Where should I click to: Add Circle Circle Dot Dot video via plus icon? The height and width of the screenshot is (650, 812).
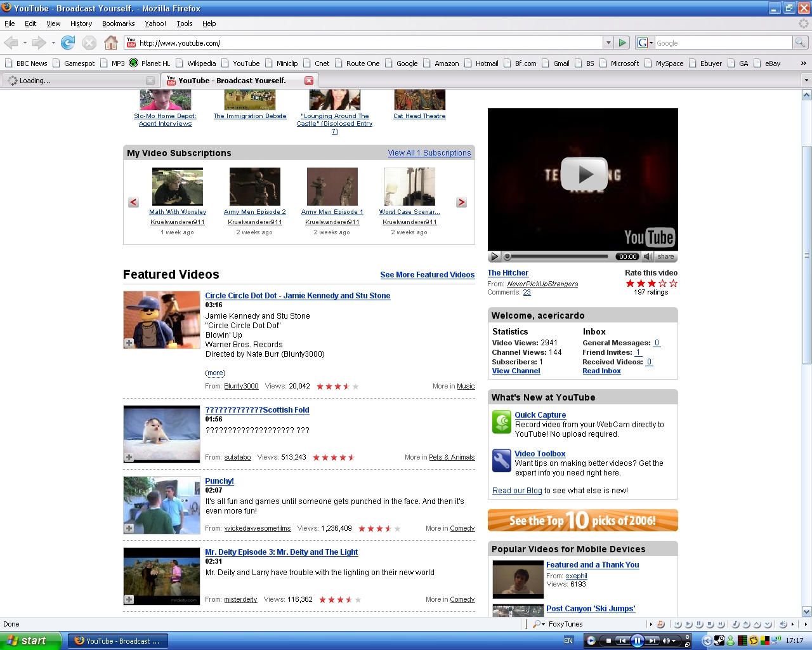[129, 343]
